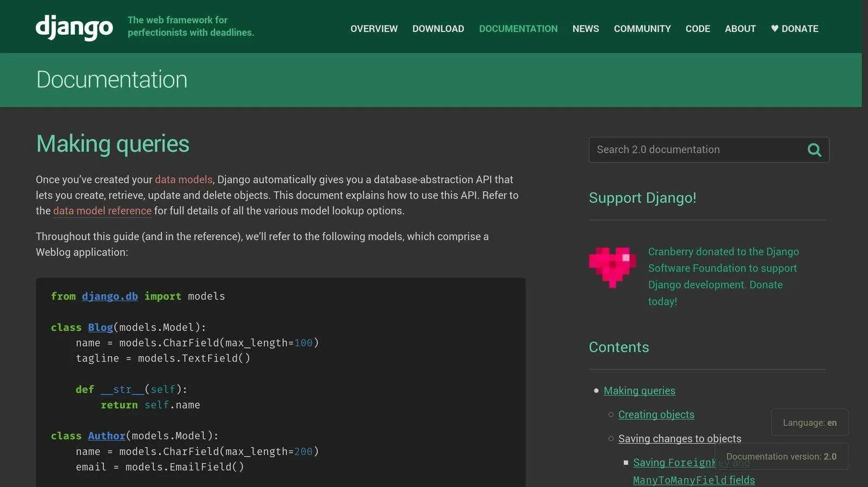Jump to Creating objects section

(656, 415)
